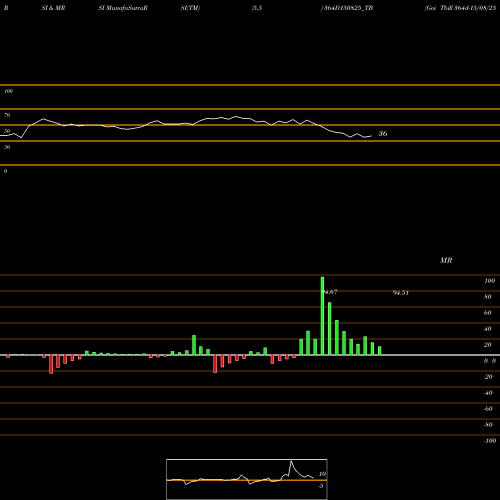The height and width of the screenshot is (500, 500).
Task: Click the '-5' label in mini chart
Action: (x=321, y=486)
